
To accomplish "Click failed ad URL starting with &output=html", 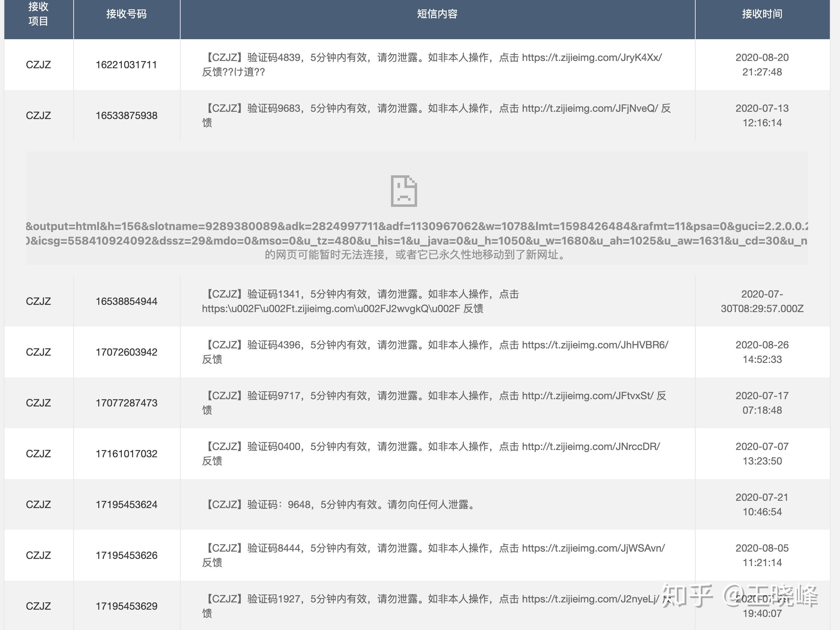I will 417,233.
